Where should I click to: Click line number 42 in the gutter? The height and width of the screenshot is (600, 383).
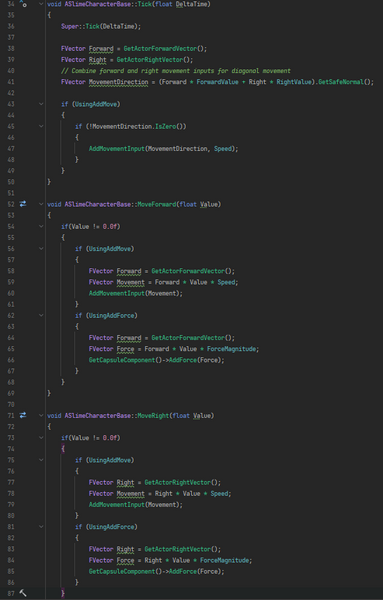point(11,93)
